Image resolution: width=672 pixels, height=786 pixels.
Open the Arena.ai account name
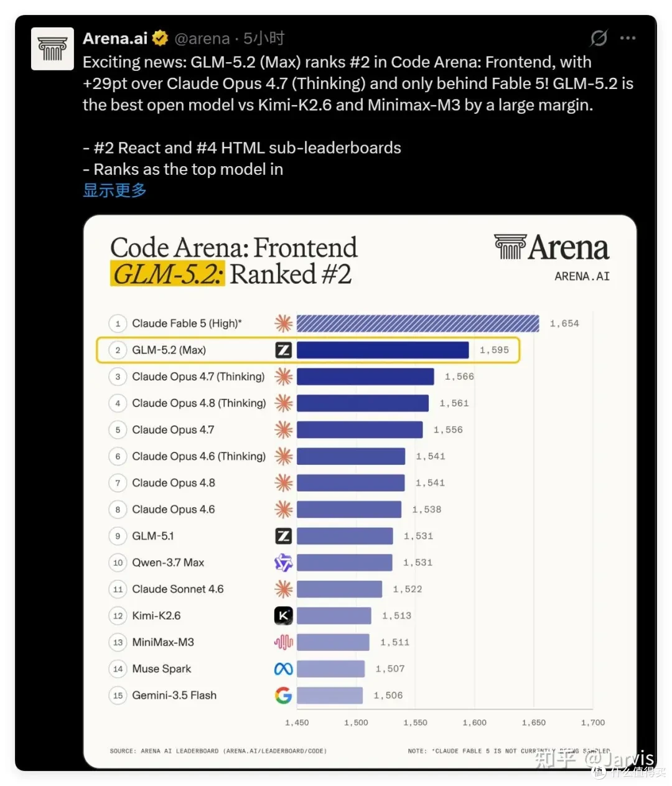[115, 39]
